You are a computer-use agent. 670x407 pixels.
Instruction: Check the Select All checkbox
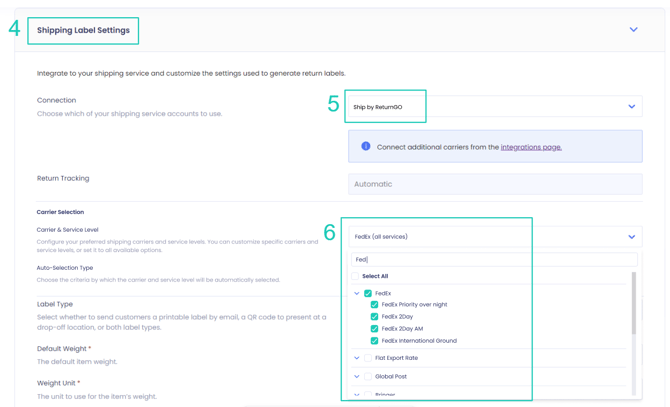click(355, 276)
